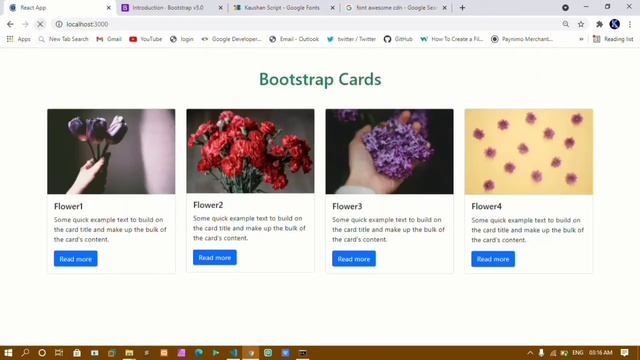Image resolution: width=640 pixels, height=360 pixels.
Task: Switch to the Kaushan Script - Google Fonts tab
Action: coord(282,8)
